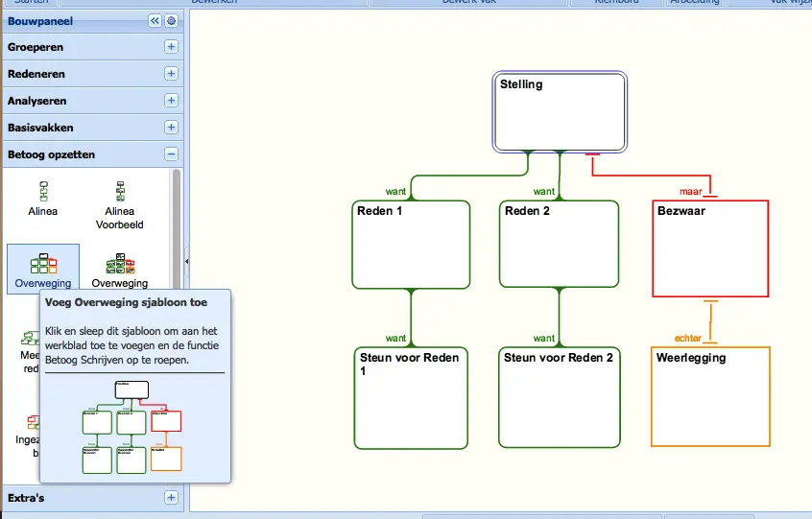
Task: Click the red Bezwaar box
Action: pyautogui.click(x=710, y=248)
